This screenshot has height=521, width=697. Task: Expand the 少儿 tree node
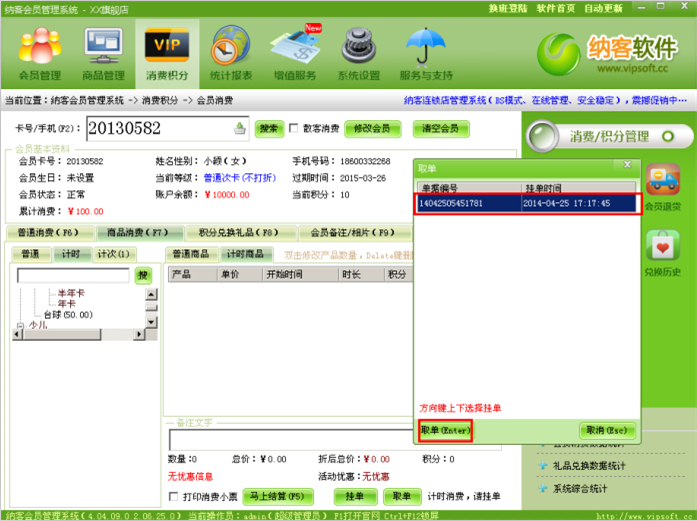coord(21,325)
